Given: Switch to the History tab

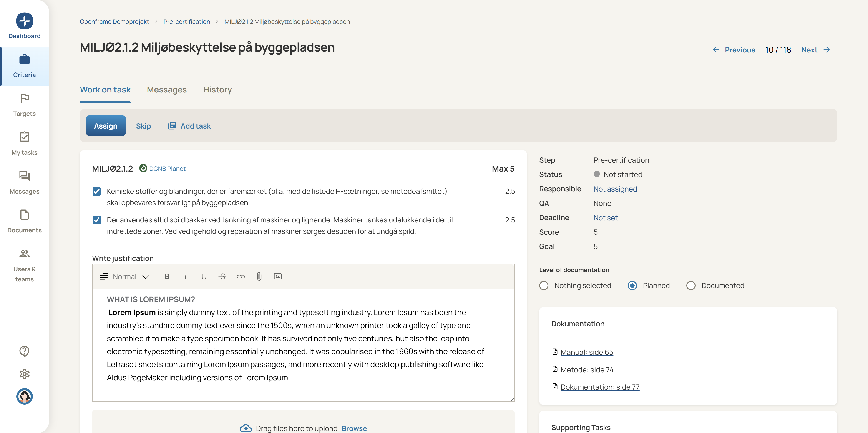Looking at the screenshot, I should [217, 90].
